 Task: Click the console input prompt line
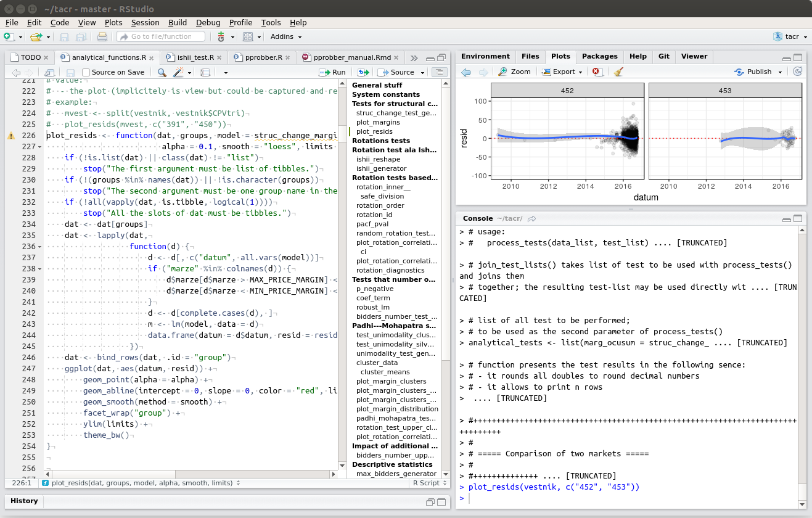point(628,498)
